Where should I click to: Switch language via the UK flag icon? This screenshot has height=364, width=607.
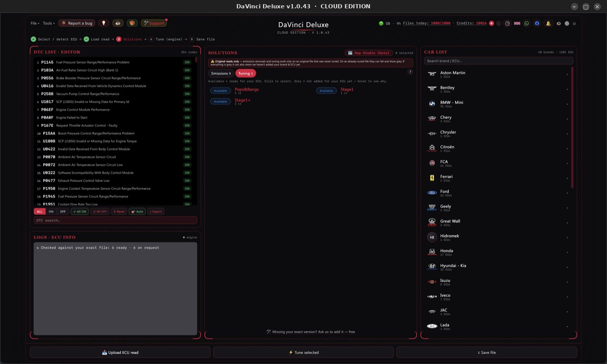(x=517, y=23)
